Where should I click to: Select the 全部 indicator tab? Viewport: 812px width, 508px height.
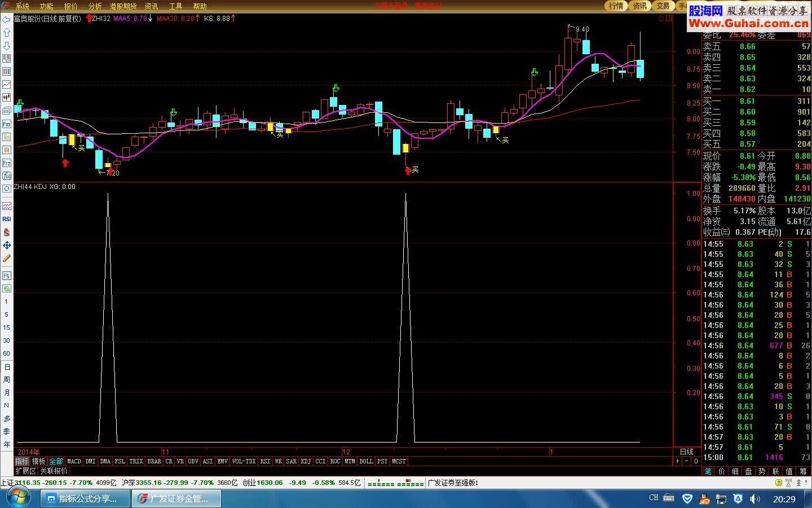click(56, 461)
